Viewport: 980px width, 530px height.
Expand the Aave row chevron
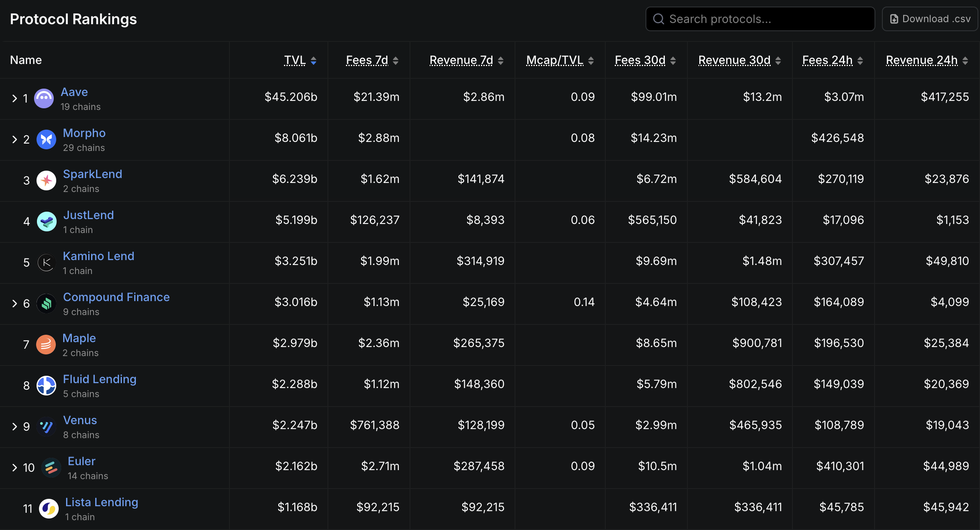click(x=15, y=98)
